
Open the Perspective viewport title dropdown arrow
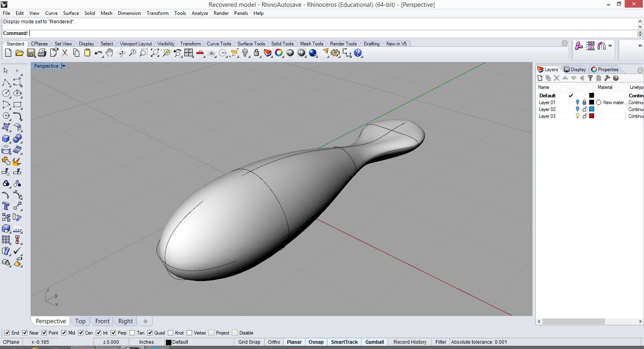click(64, 66)
